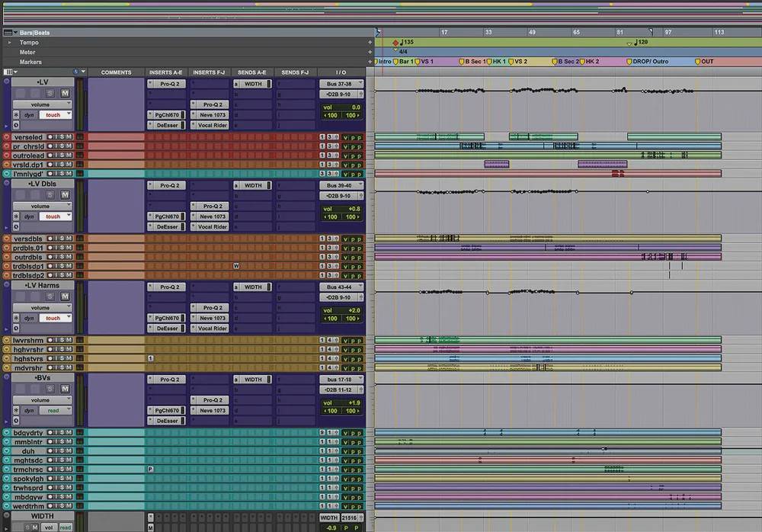This screenshot has height=532, width=762.
Task: Click the DROP/ Outro memory location marker
Action: click(636, 62)
